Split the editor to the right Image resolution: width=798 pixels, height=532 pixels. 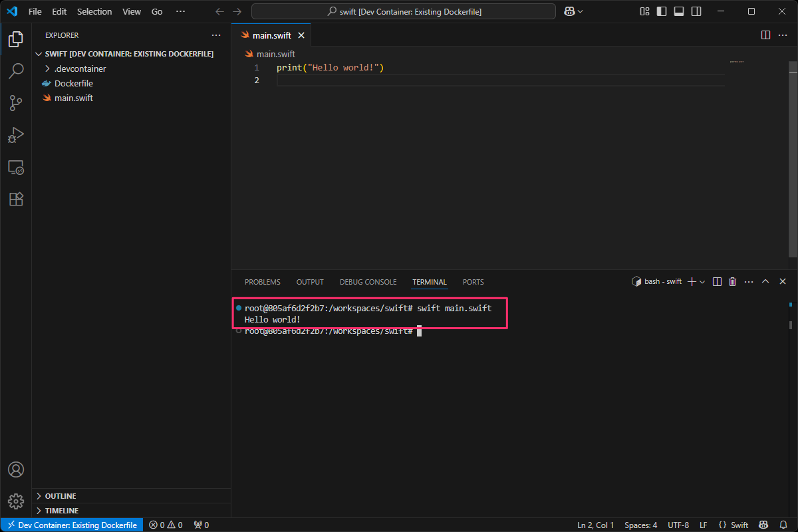click(765, 35)
